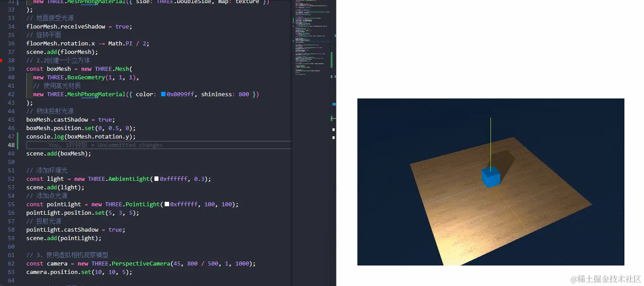This screenshot has height=286, width=644.
Task: Click line number 39 in gutter
Action: [x=11, y=69]
